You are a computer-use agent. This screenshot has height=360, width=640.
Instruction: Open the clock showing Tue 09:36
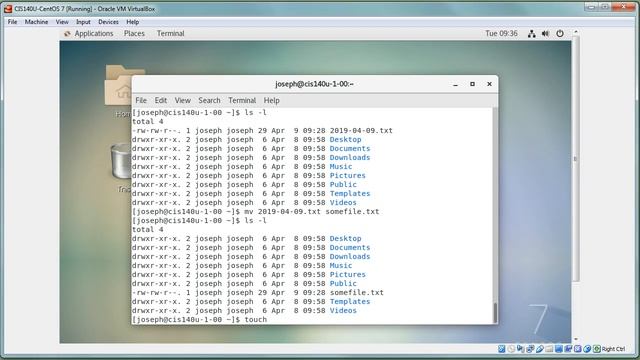point(501,33)
